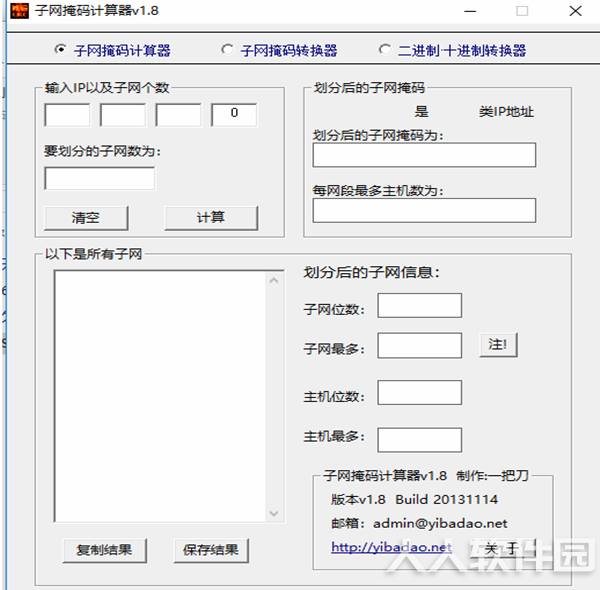Screen dimensions: 600x590
Task: Open the http://yibadao.net link
Action: click(x=391, y=547)
